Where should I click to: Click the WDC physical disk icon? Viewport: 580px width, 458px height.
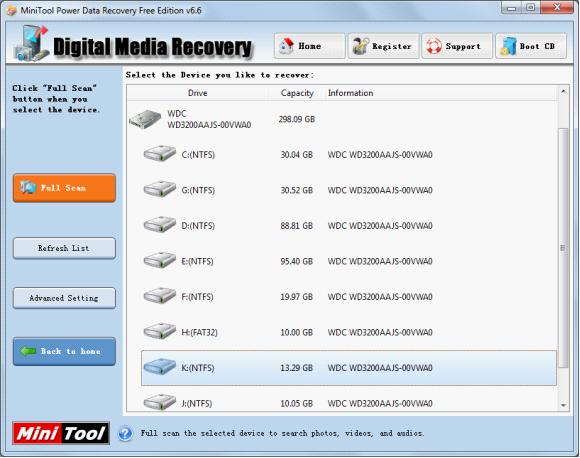[145, 119]
